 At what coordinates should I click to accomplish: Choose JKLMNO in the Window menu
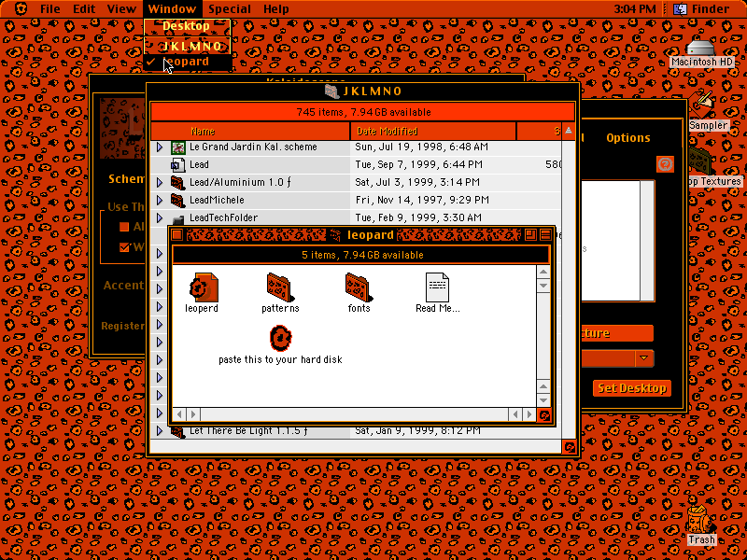pos(188,46)
